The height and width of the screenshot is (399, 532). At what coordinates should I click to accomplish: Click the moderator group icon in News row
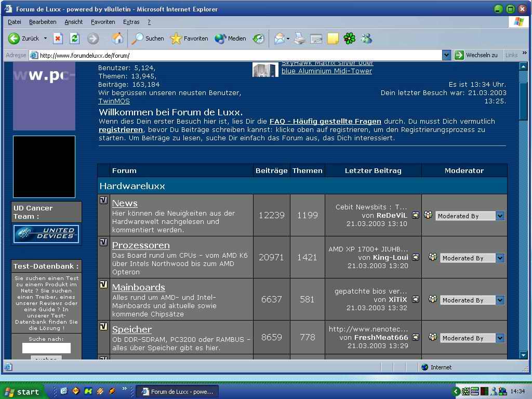pyautogui.click(x=428, y=215)
